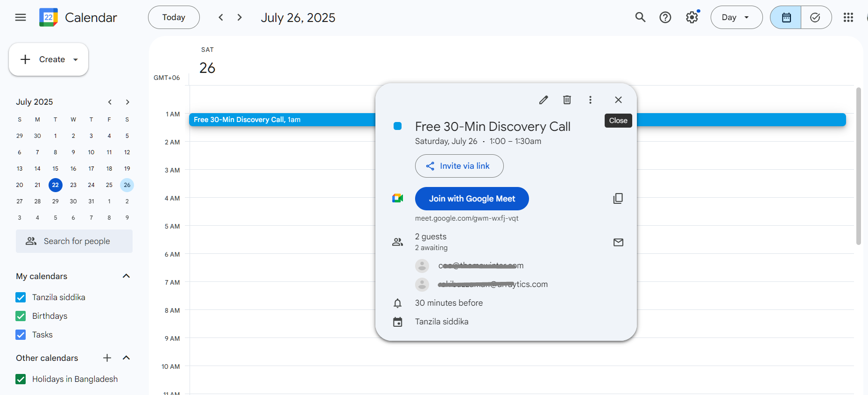Click the pencil edit event icon
The width and height of the screenshot is (868, 395).
pyautogui.click(x=543, y=100)
